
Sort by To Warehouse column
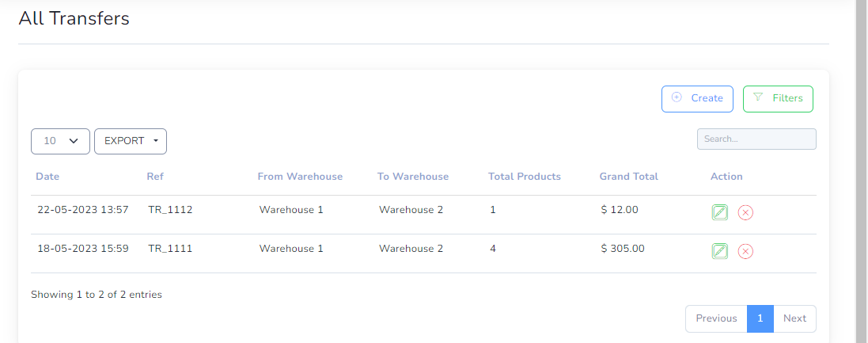point(413,177)
